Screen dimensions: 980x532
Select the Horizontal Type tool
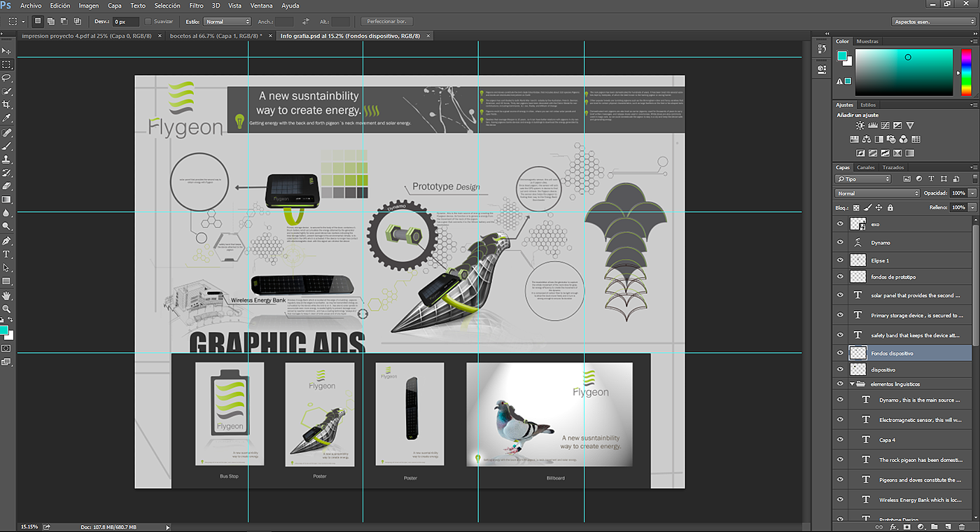[x=6, y=254]
